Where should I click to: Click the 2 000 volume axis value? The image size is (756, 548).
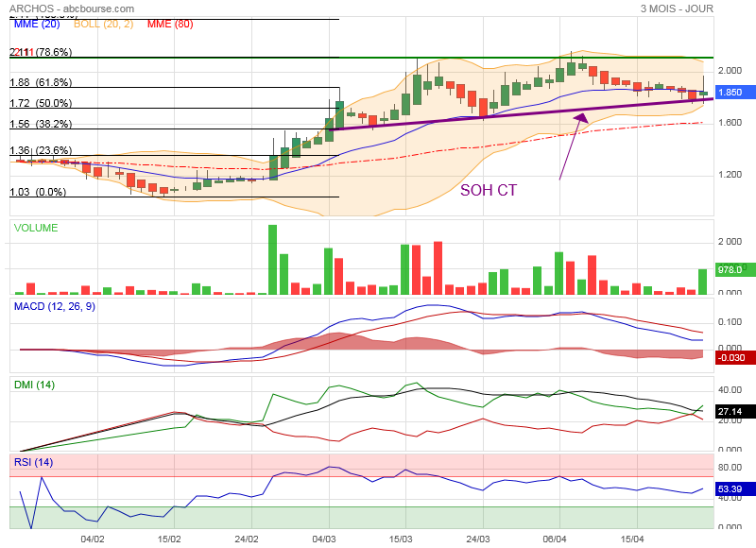tap(730, 242)
